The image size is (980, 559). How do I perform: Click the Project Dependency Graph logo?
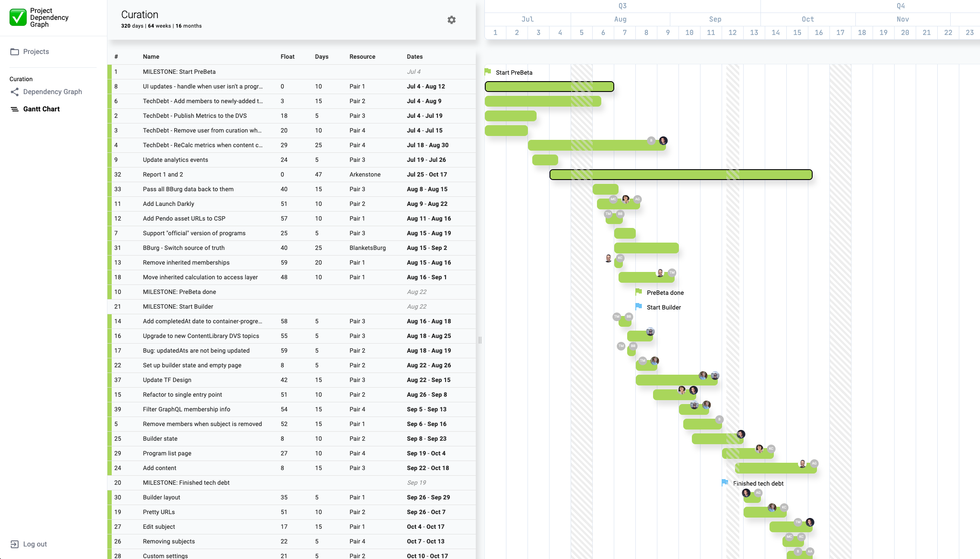[x=18, y=18]
